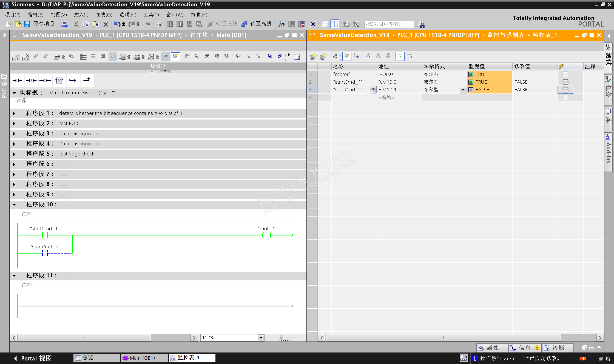The image size is (614, 364).
Task: Collapse network 程序段 10
Action: tap(14, 204)
